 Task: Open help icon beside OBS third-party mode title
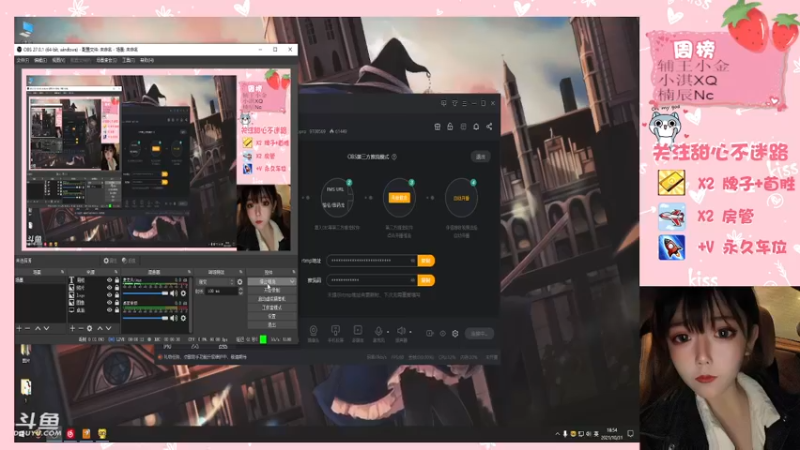(394, 157)
